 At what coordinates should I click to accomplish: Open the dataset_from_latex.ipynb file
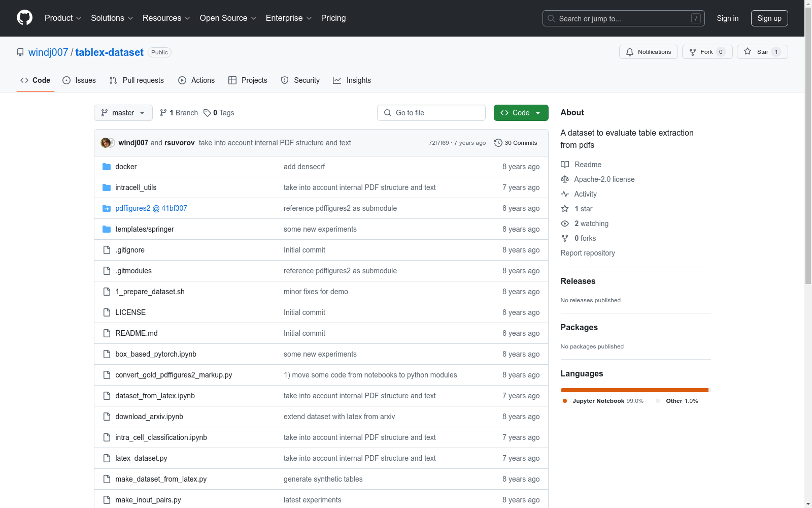[155, 396]
